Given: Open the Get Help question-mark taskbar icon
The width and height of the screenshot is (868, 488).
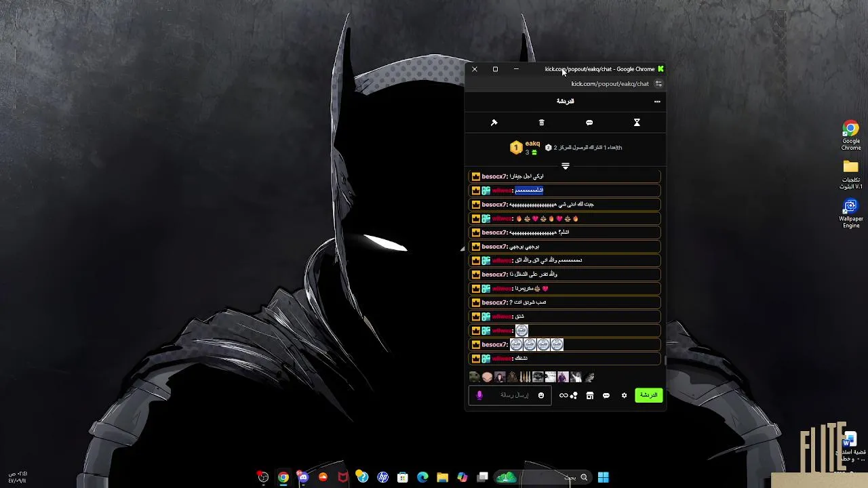Looking at the screenshot, I should click(363, 477).
